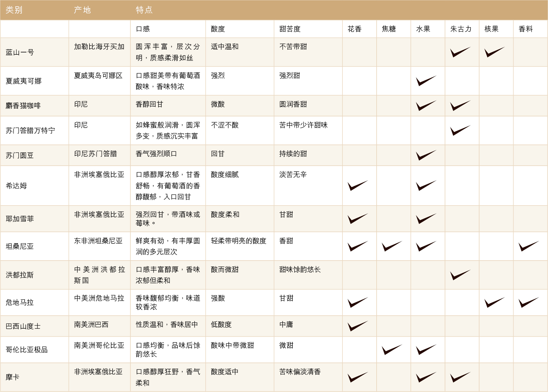The height and width of the screenshot is (392, 548).
Task: Select the 耶加雪菲 category cell
Action: 34,219
